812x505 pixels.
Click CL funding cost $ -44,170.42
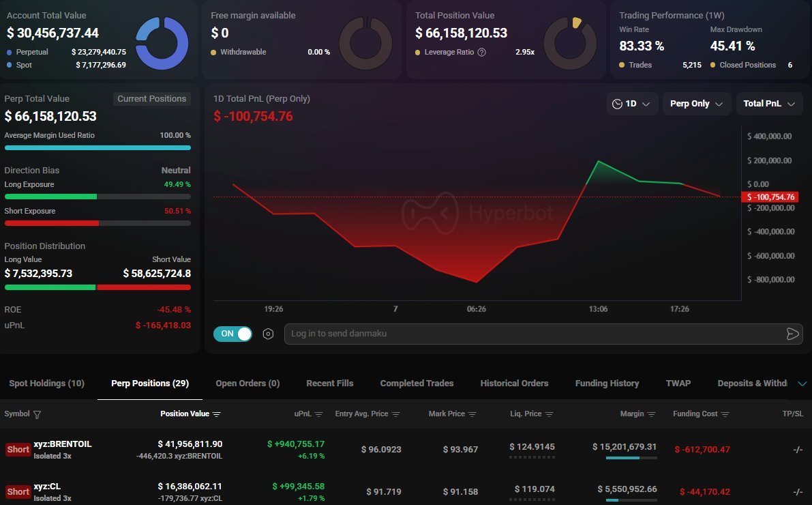point(705,491)
